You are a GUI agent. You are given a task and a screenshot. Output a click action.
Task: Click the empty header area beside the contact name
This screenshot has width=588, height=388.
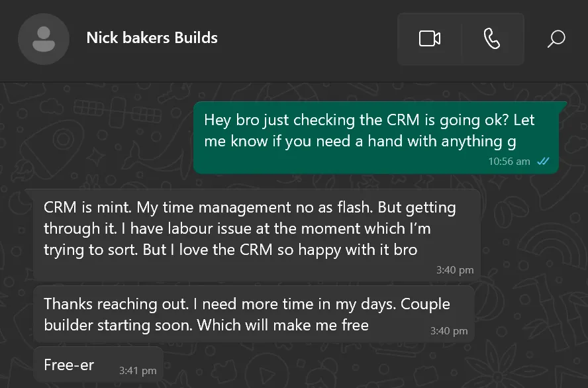pyautogui.click(x=305, y=39)
